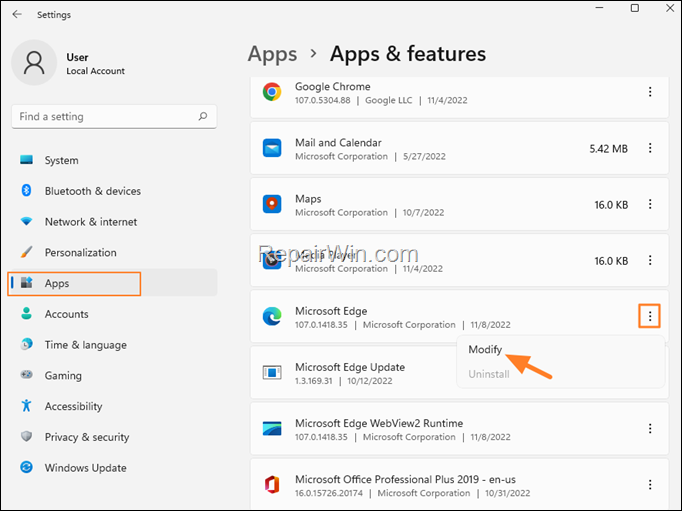Click the Microsoft Edge app icon
Viewport: 682px width, 511px height.
click(272, 316)
